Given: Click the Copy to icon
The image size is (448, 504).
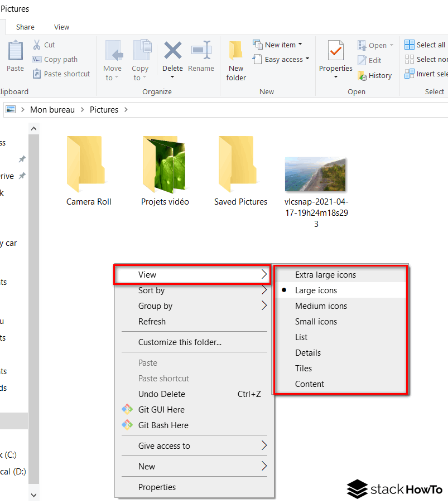Looking at the screenshot, I should pyautogui.click(x=141, y=59).
